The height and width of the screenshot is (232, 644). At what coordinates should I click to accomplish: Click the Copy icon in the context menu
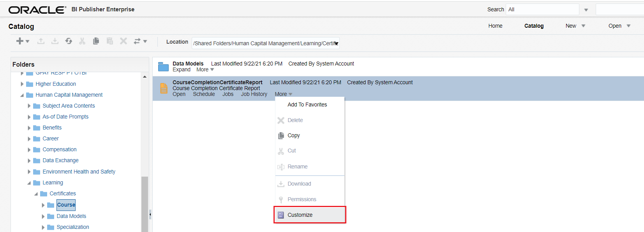[281, 136]
